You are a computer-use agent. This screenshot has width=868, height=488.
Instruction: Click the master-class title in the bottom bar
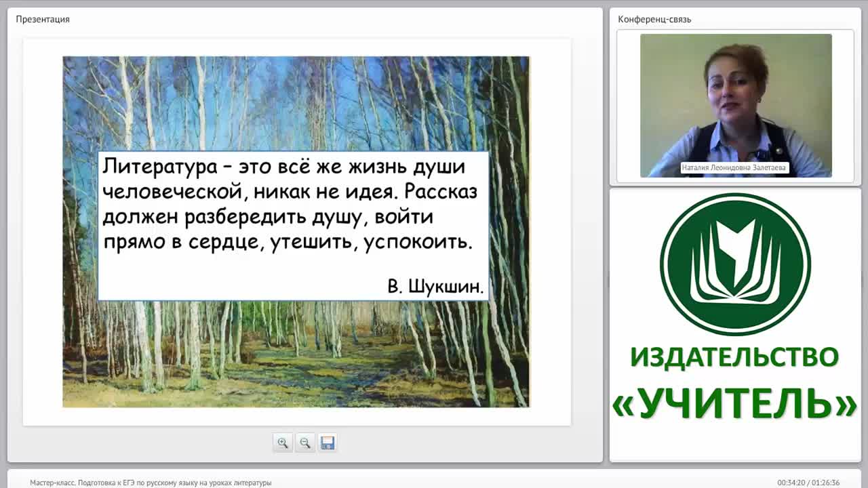[151, 483]
